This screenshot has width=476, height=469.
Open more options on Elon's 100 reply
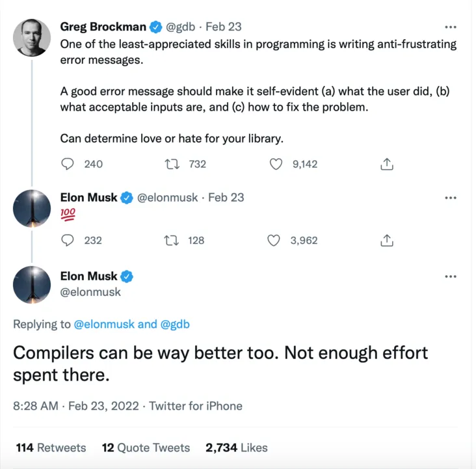coord(450,198)
